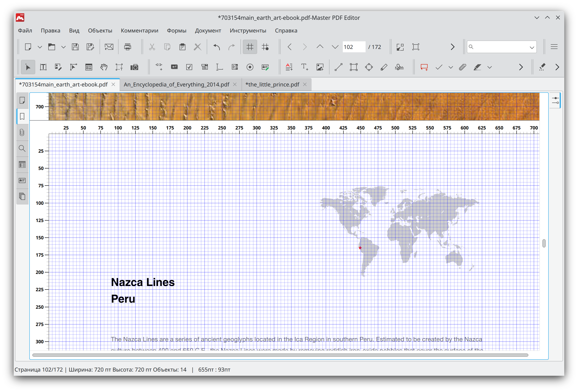Click the Insert Text tool

(x=304, y=67)
